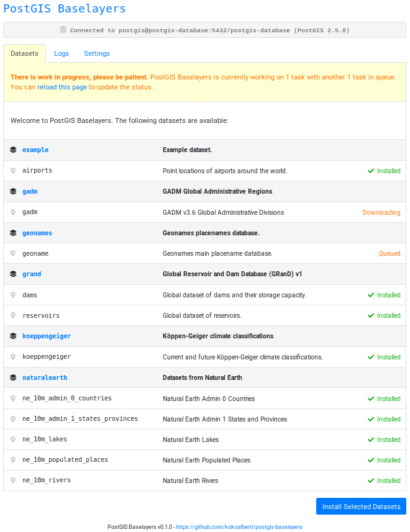The width and height of the screenshot is (410, 532).
Task: Open the Logs tab
Action: [61, 53]
